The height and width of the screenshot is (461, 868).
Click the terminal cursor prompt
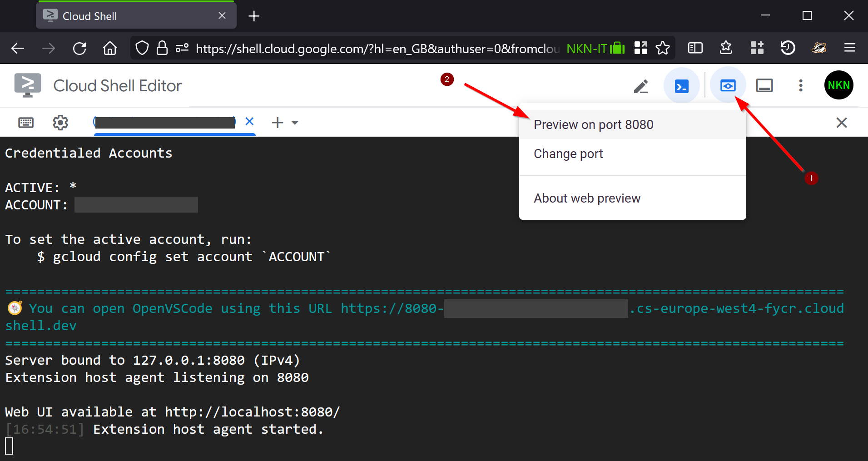(x=9, y=446)
